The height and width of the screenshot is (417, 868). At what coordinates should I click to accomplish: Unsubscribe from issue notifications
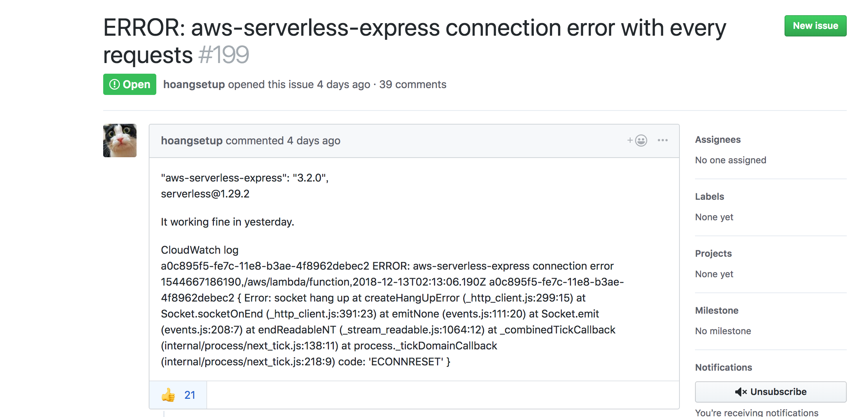coord(770,392)
